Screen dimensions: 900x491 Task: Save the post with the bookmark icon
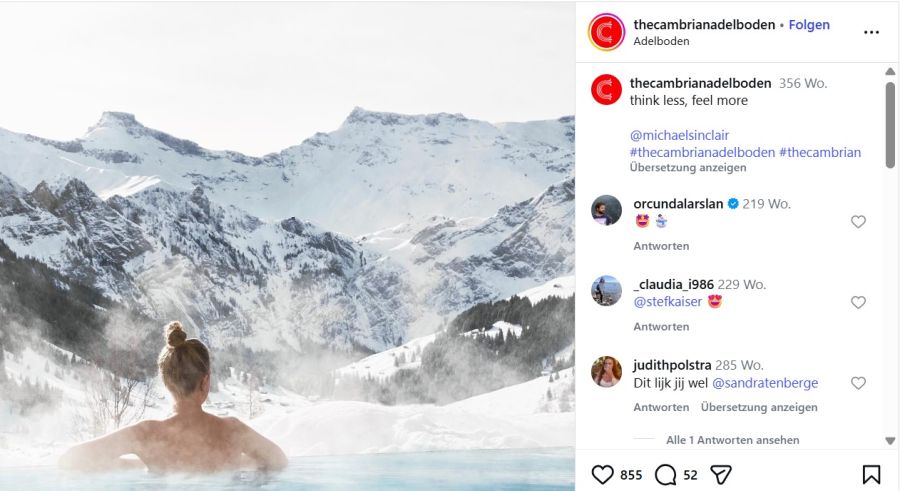pyautogui.click(x=871, y=474)
